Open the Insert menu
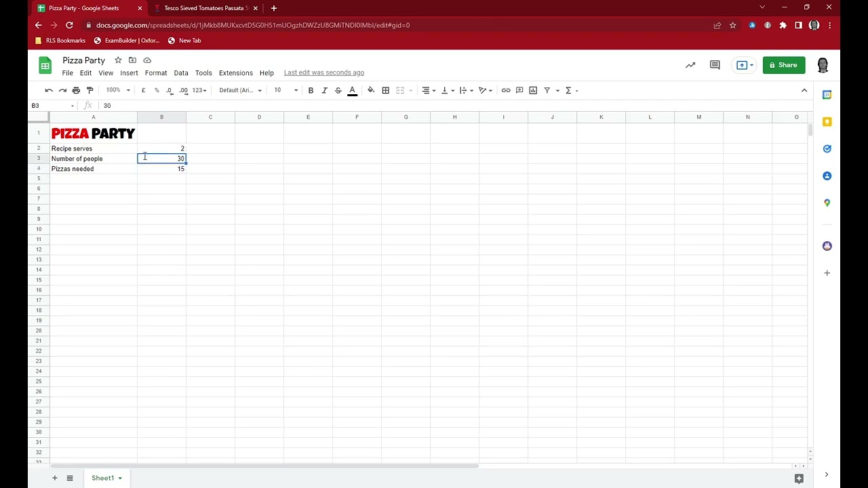 coord(129,73)
